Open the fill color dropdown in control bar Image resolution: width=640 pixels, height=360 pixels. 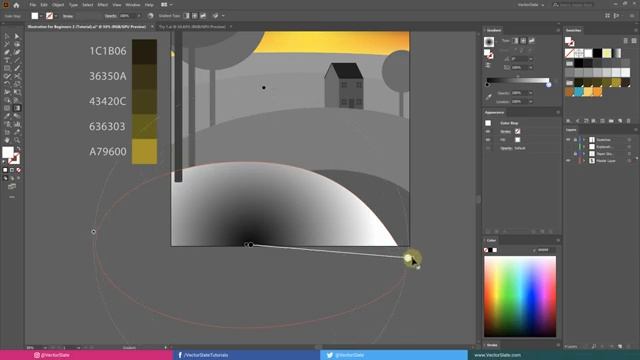[x=41, y=16]
